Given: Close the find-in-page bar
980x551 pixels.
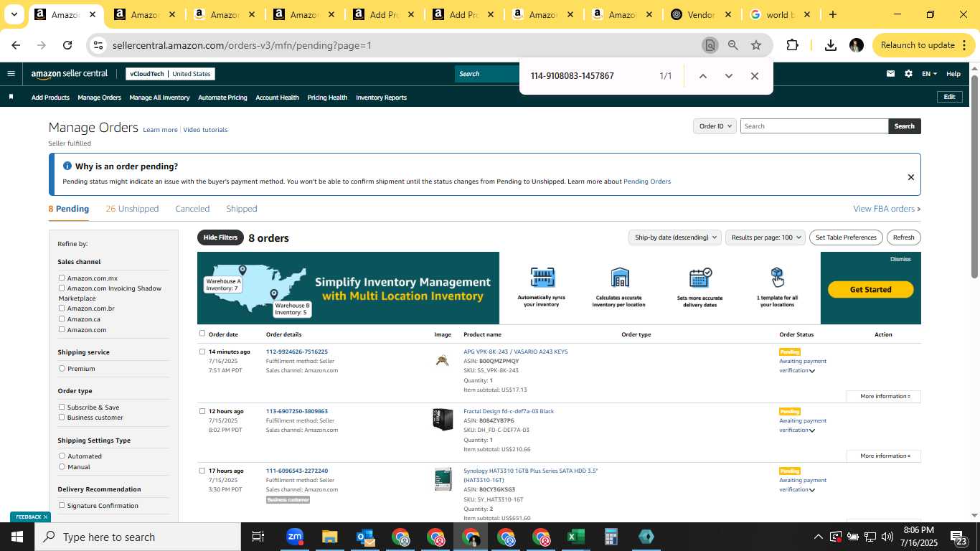Looking at the screenshot, I should [754, 76].
